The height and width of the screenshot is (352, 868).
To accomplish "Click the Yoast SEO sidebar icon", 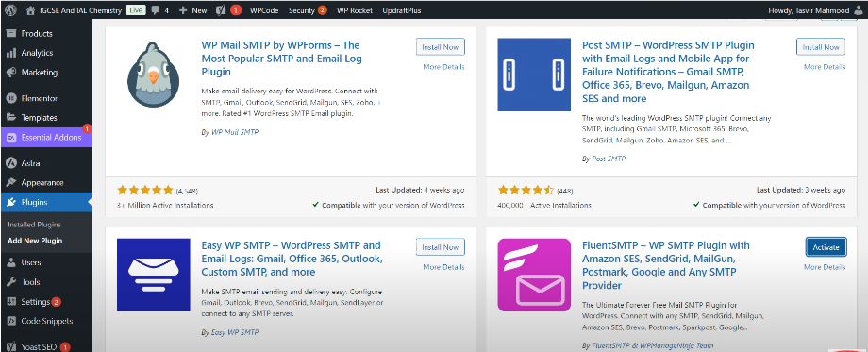I will 10,347.
